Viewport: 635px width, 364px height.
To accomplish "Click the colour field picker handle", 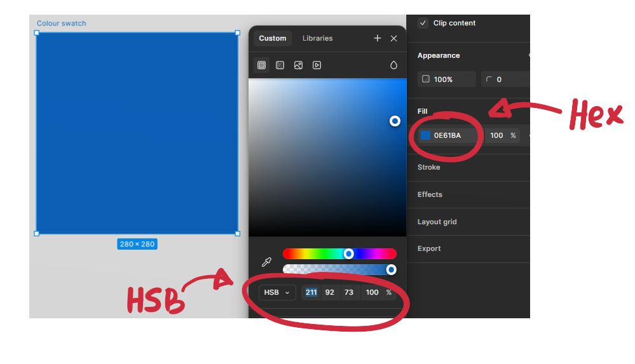I will point(395,121).
